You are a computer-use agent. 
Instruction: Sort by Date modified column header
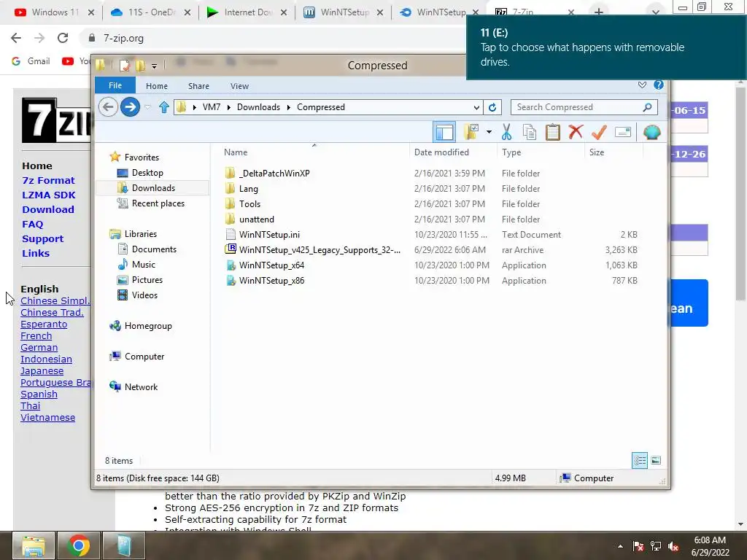(441, 152)
